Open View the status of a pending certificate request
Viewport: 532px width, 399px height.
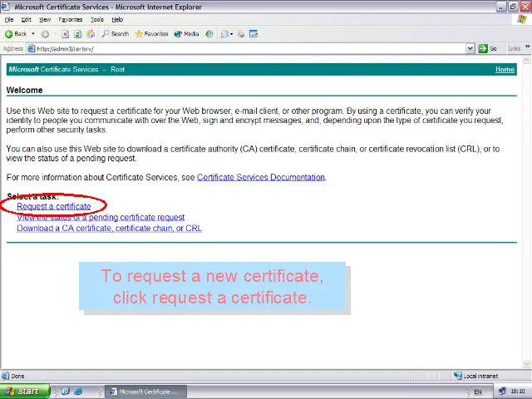point(101,217)
